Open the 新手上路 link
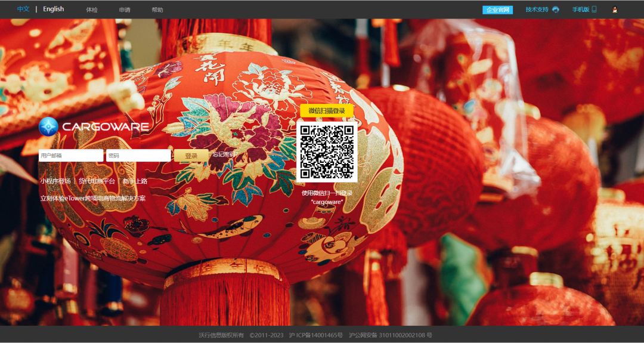The height and width of the screenshot is (343, 644). pos(135,181)
